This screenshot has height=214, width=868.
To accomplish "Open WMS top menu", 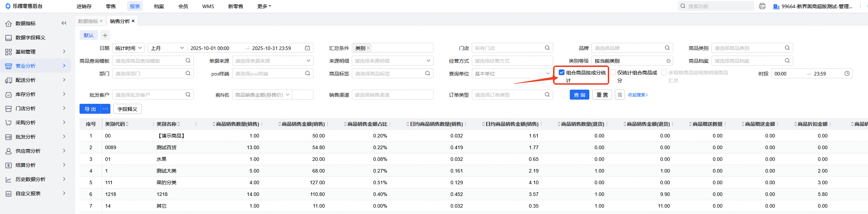I will [208, 6].
